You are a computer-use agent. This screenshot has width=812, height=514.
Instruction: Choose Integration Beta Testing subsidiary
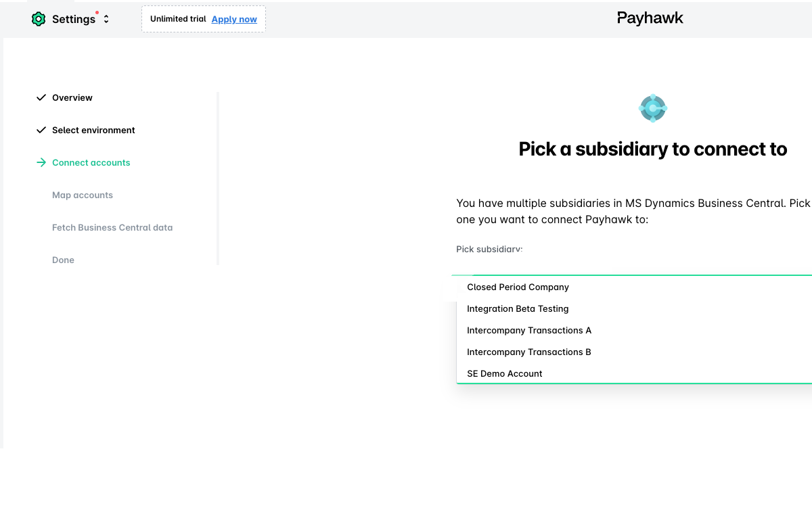click(x=635, y=308)
